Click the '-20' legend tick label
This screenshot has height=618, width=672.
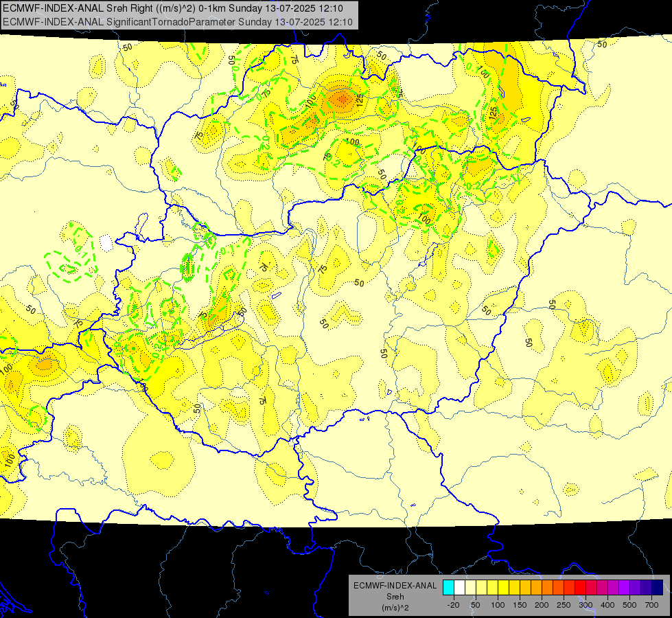point(453,605)
